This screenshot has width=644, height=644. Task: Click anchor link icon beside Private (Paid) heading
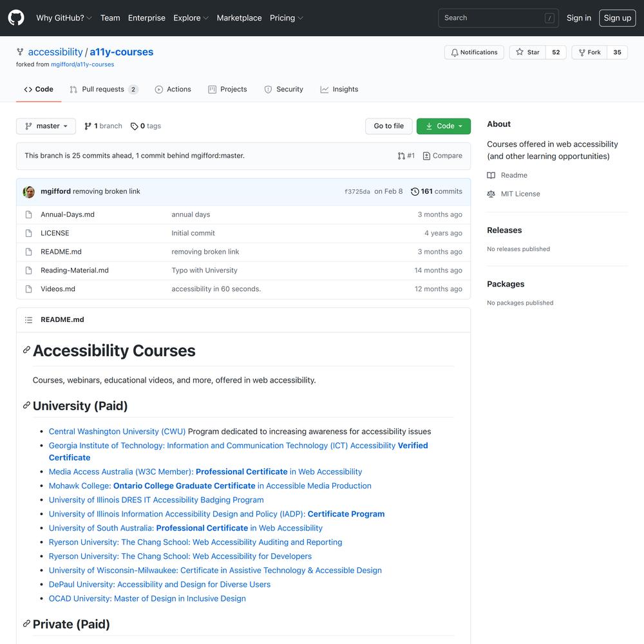tap(26, 624)
